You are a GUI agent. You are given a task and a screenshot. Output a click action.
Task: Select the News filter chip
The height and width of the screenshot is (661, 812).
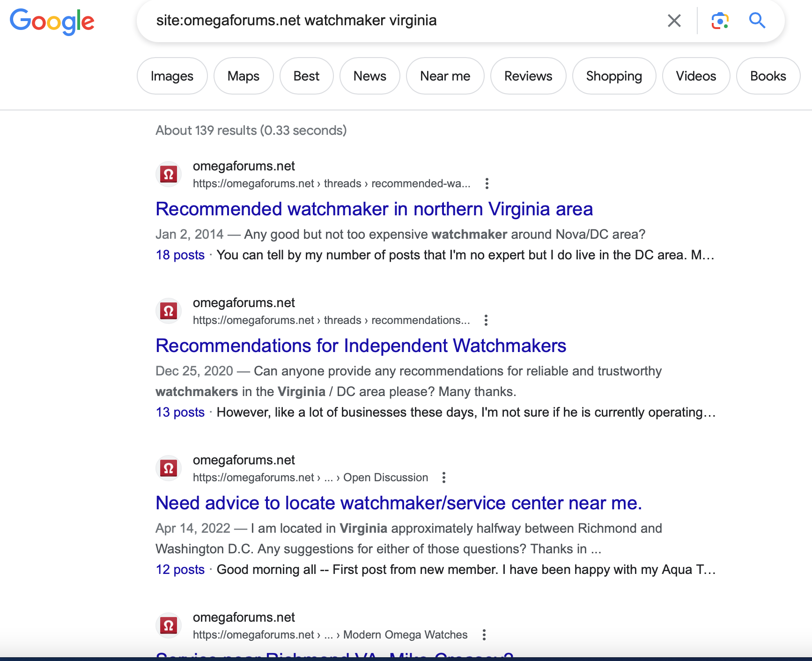pyautogui.click(x=369, y=76)
